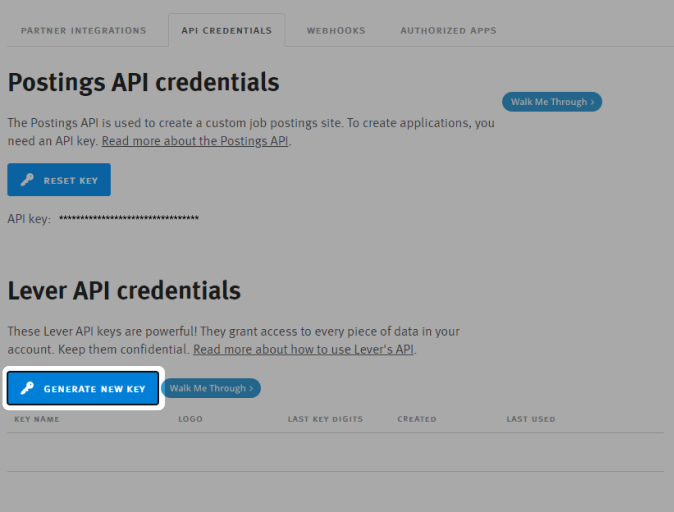Click the Key Name column header
The image size is (674, 512).
point(37,419)
